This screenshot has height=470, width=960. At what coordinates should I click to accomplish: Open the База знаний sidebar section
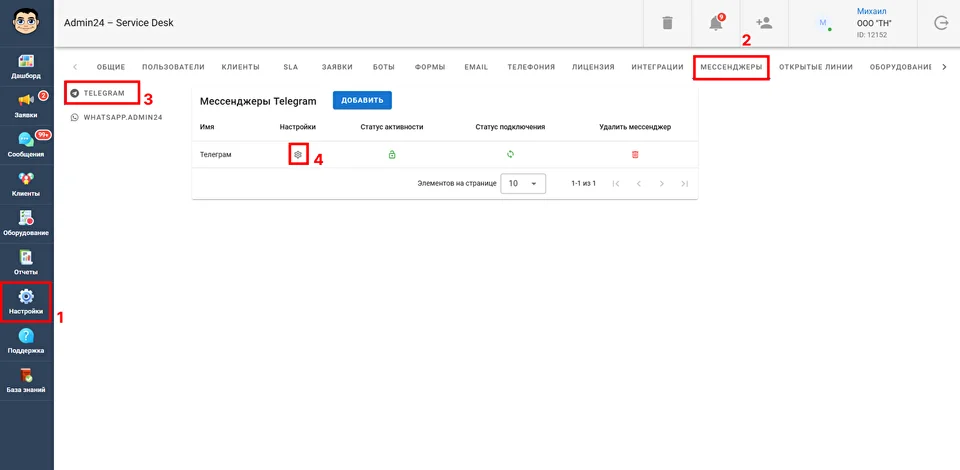coord(26,381)
